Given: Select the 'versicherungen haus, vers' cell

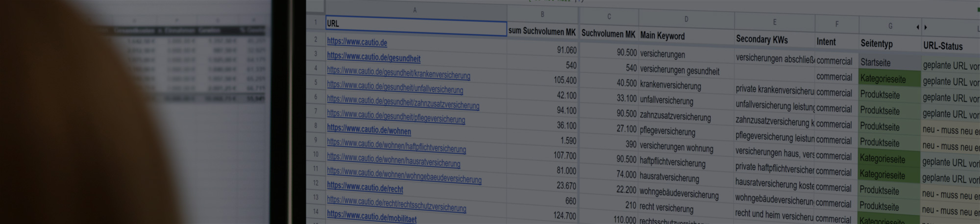Looking at the screenshot, I should tap(774, 153).
